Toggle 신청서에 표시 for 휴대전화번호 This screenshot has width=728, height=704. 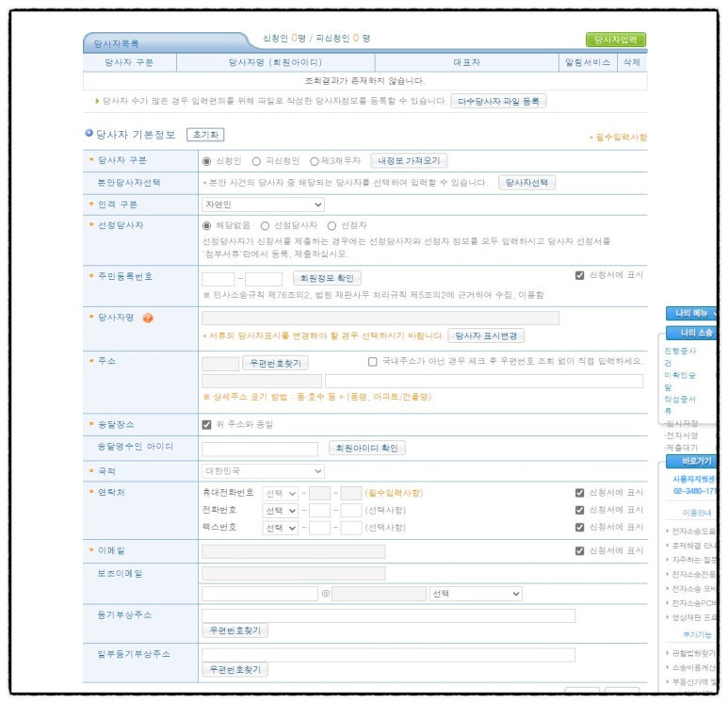579,493
